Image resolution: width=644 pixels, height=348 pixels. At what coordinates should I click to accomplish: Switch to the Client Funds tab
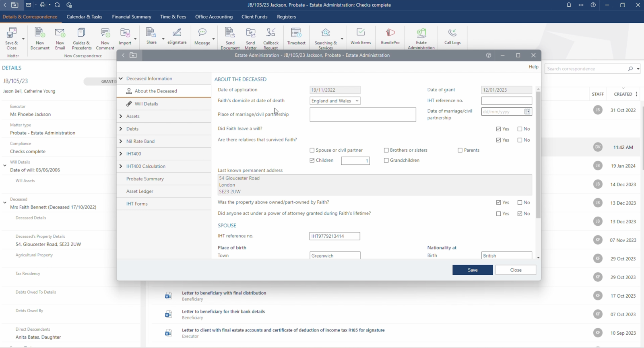(x=254, y=16)
